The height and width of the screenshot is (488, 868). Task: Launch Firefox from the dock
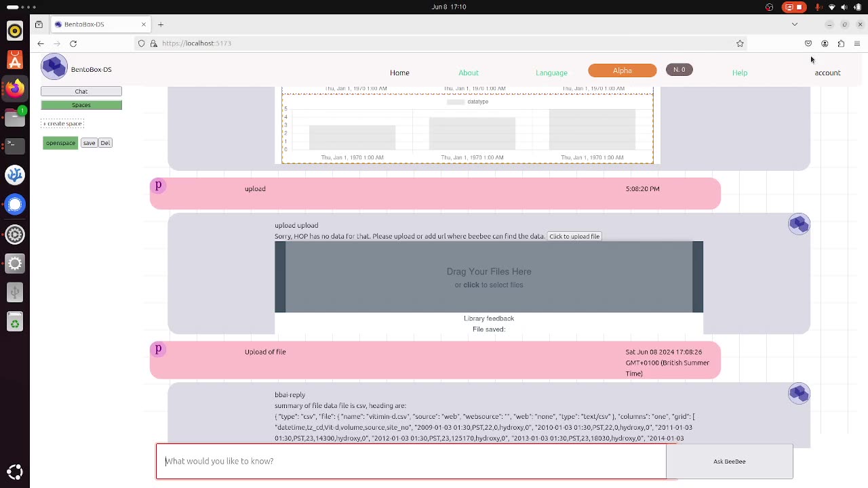coord(15,88)
